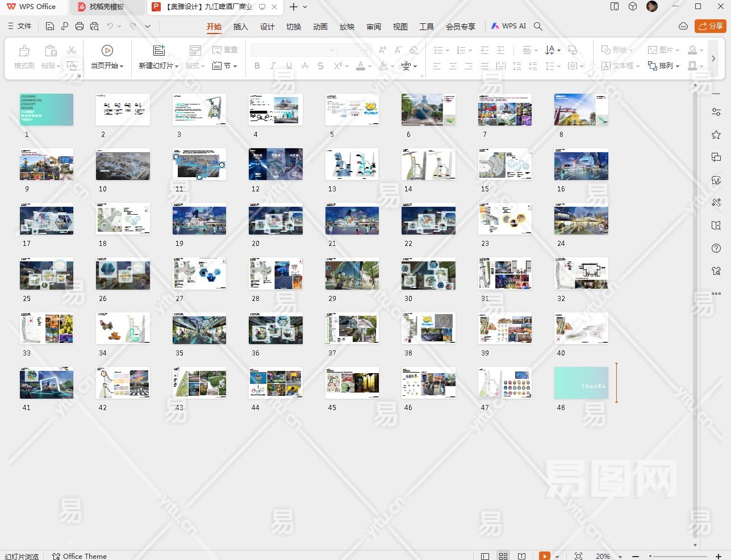
Task: Switch to the 动画 tab
Action: click(320, 27)
